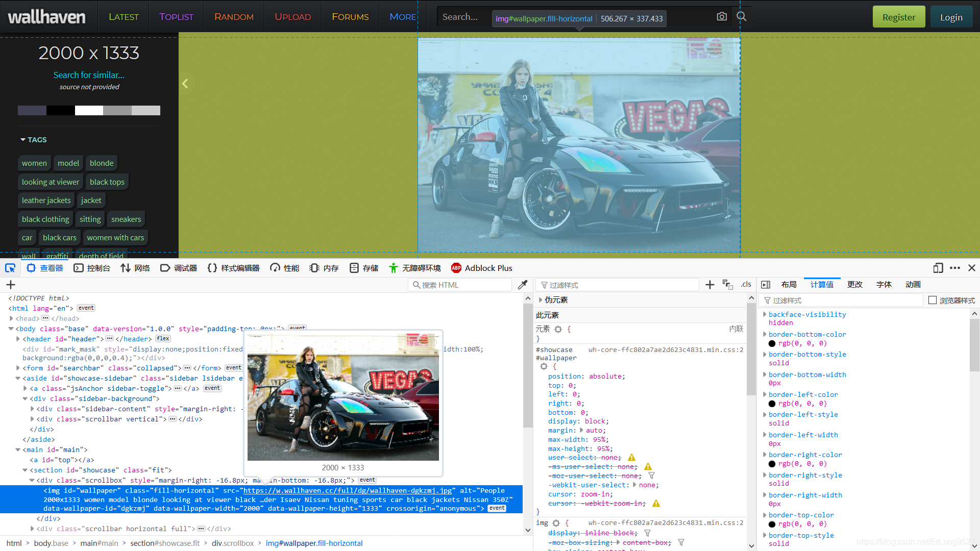Open devtools more options menu

[x=955, y=268]
